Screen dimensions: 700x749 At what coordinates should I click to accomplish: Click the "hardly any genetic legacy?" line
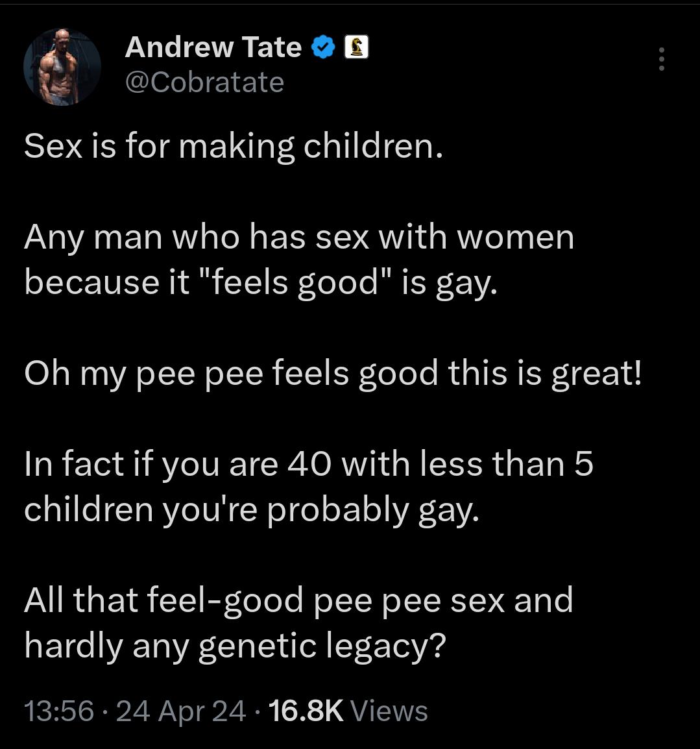coord(235,646)
